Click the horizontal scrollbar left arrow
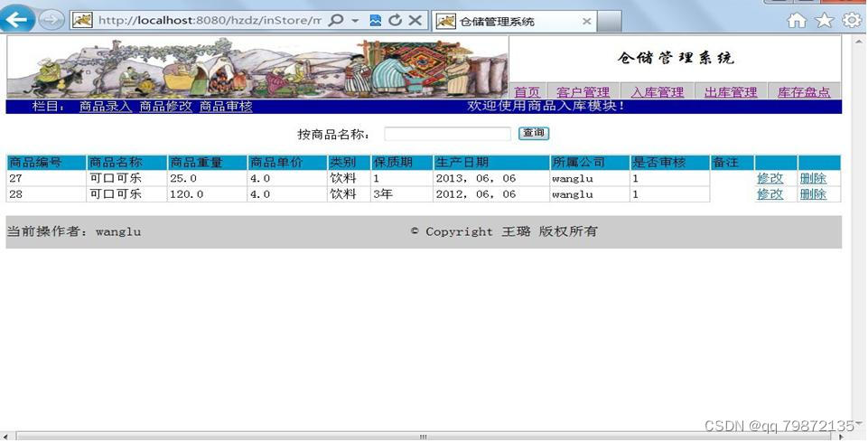868x442 pixels. [5, 437]
